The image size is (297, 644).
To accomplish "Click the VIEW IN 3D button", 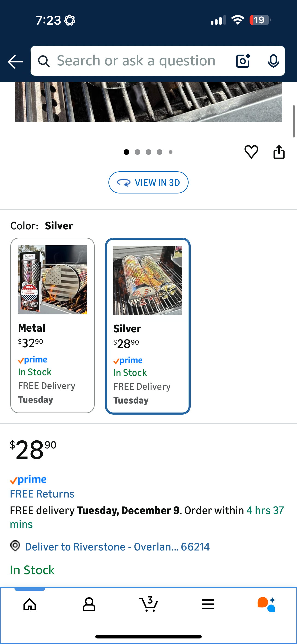I will (148, 182).
